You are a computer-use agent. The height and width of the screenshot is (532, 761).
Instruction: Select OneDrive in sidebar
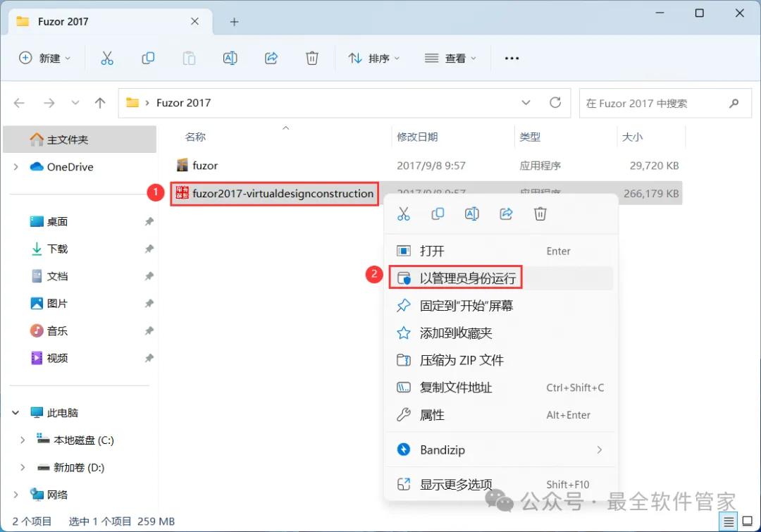coord(80,167)
